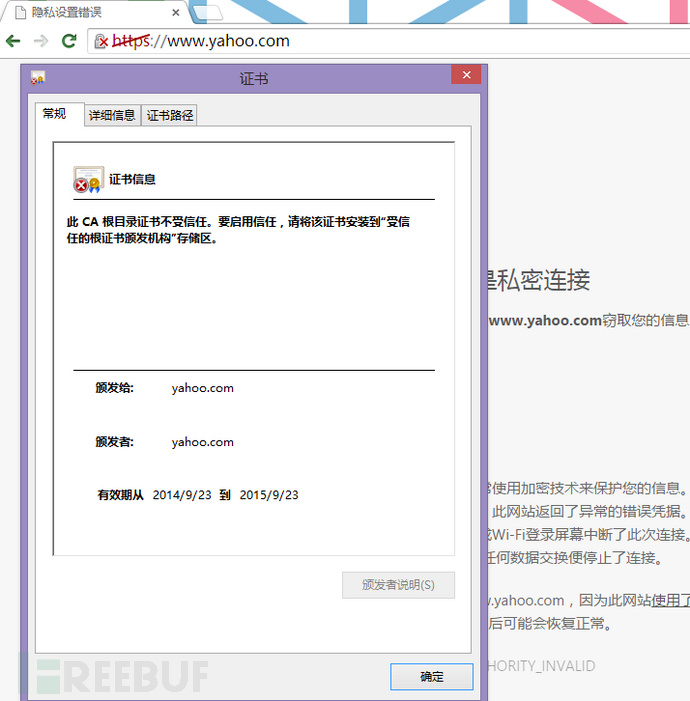Viewport: 690px width, 701px height.
Task: Click the AUTHORITY_INVALID error code text
Action: (541, 666)
